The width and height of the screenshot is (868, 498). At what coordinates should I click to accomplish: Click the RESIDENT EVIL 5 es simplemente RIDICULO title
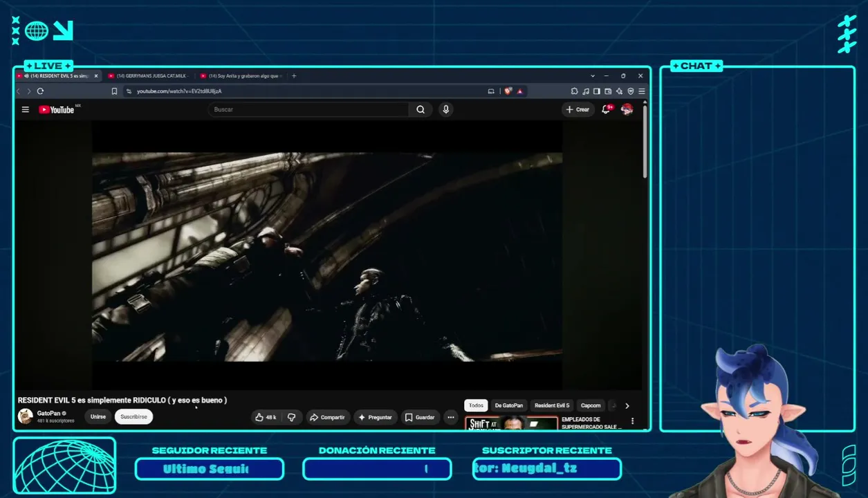[x=122, y=400]
